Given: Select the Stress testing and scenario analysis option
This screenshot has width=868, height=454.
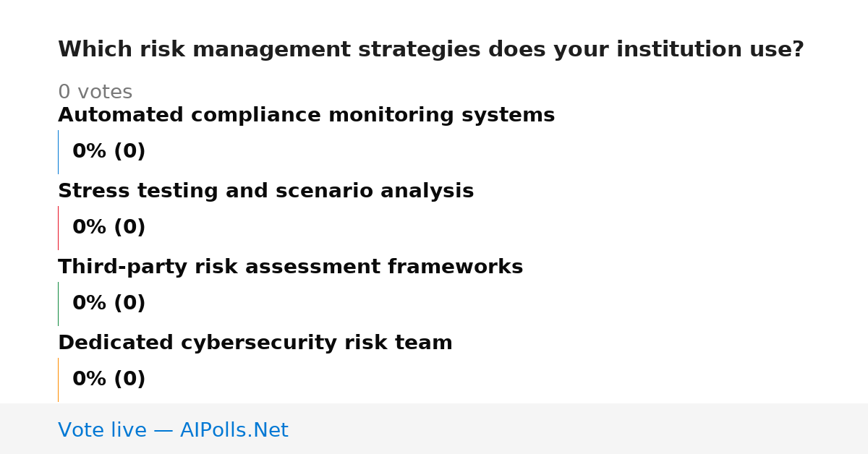Looking at the screenshot, I should 265,192.
